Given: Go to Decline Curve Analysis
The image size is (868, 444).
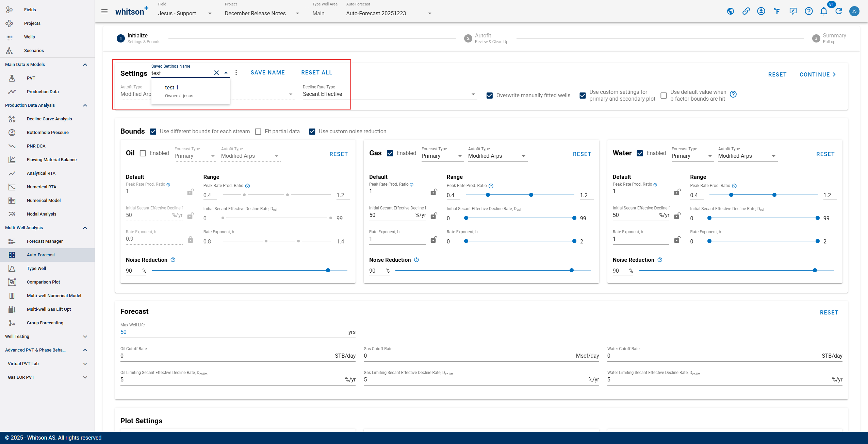Looking at the screenshot, I should 49,119.
